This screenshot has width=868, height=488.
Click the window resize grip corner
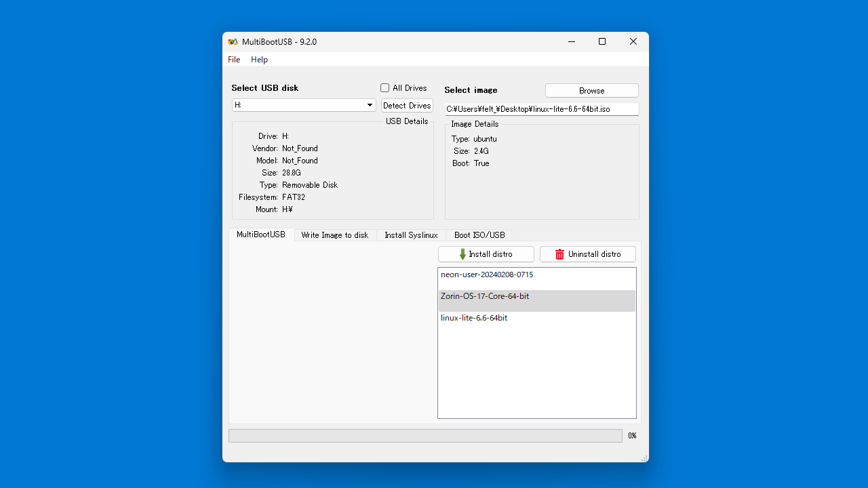click(644, 458)
